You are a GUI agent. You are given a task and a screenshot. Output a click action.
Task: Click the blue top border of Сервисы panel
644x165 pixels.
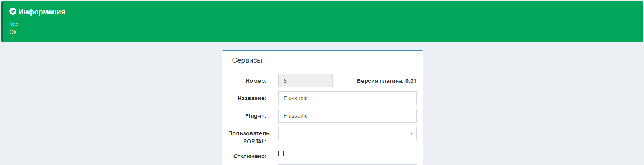[322, 51]
